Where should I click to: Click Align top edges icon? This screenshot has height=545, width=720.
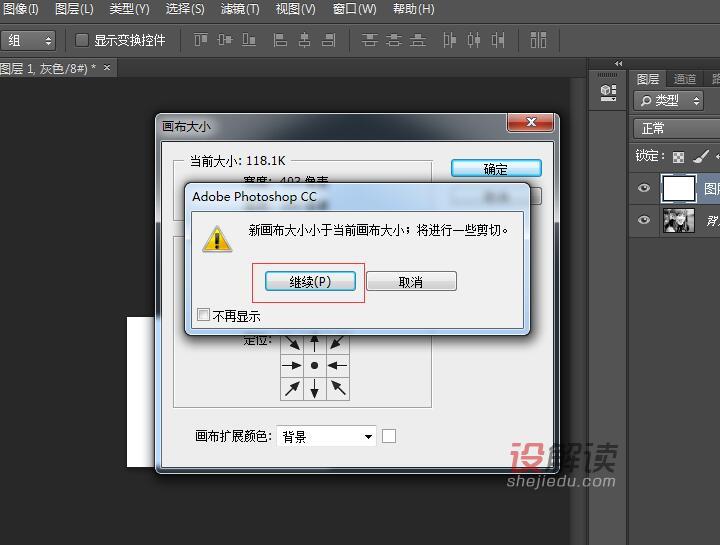tap(201, 40)
